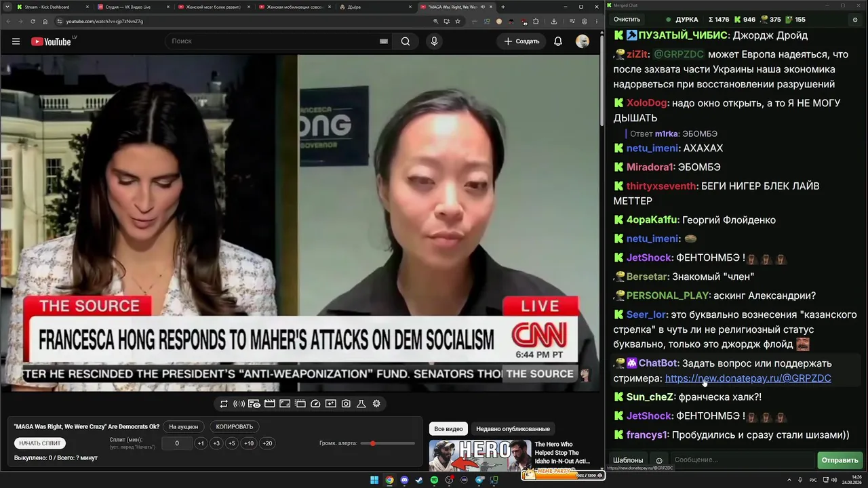Open Spotify from the taskbar
Image resolution: width=868 pixels, height=488 pixels.
pyautogui.click(x=435, y=480)
